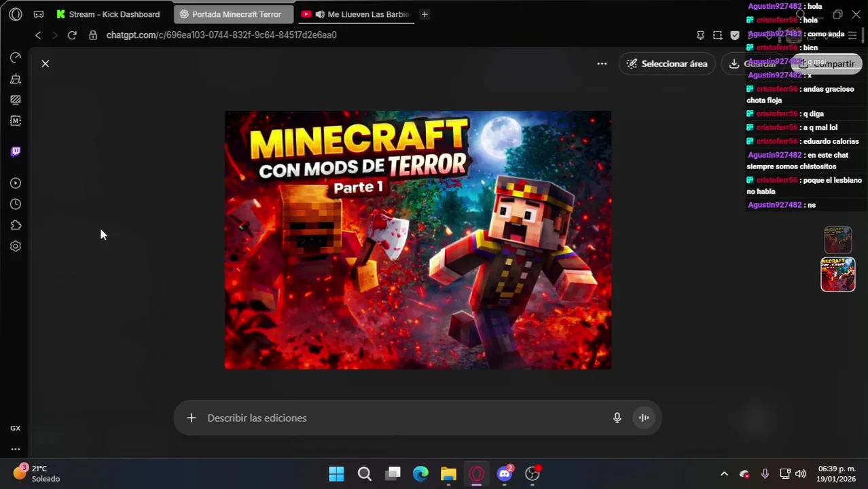Open the clock showing 06:39 p. m.
The width and height of the screenshot is (868, 489).
coord(837,473)
